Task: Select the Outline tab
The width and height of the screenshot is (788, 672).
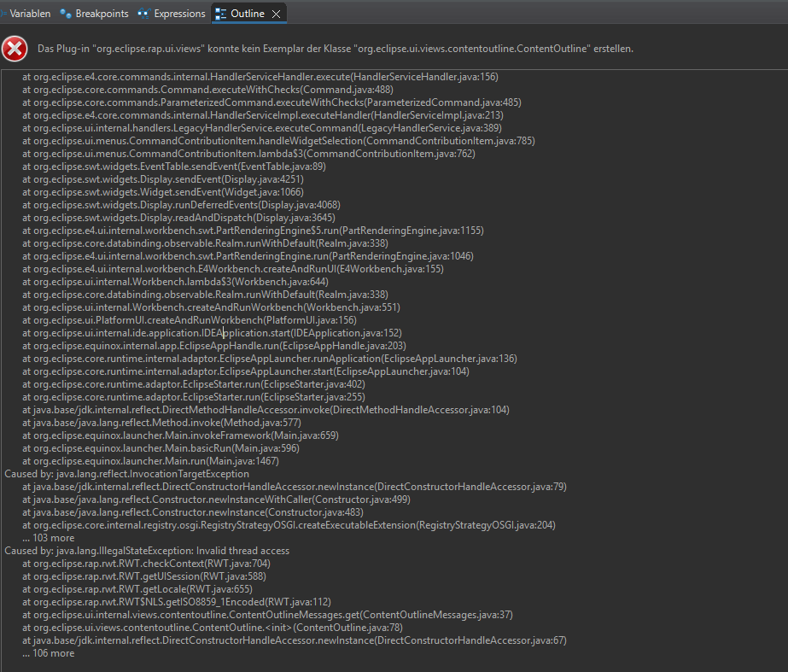Action: pyautogui.click(x=248, y=14)
